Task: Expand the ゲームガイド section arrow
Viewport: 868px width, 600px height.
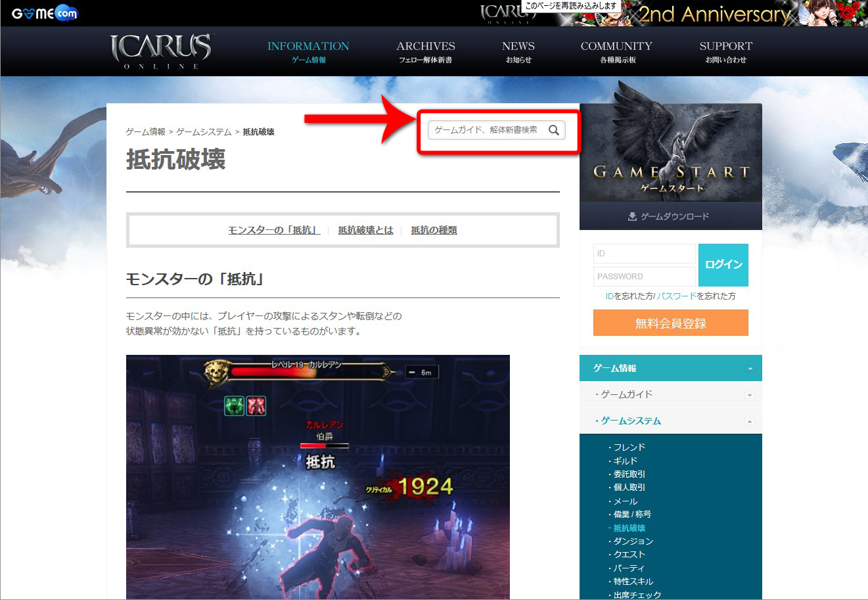Action: (749, 395)
